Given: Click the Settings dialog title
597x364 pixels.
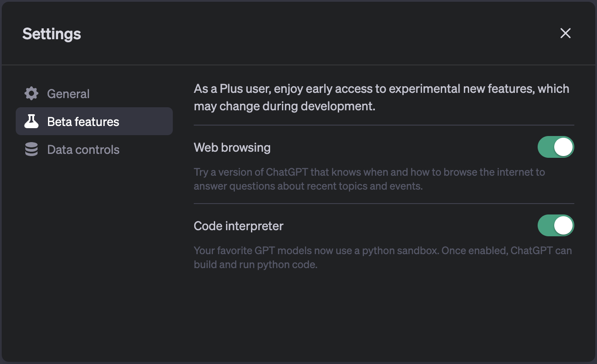Looking at the screenshot, I should 51,34.
